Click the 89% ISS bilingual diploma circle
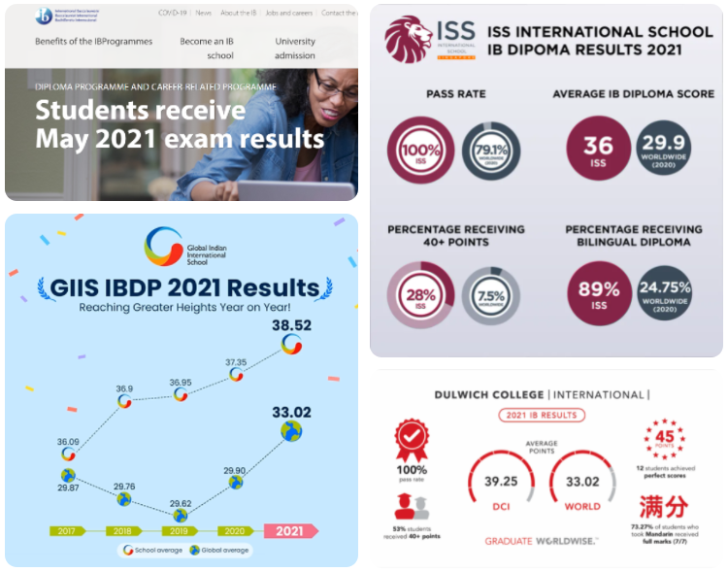 pyautogui.click(x=600, y=293)
